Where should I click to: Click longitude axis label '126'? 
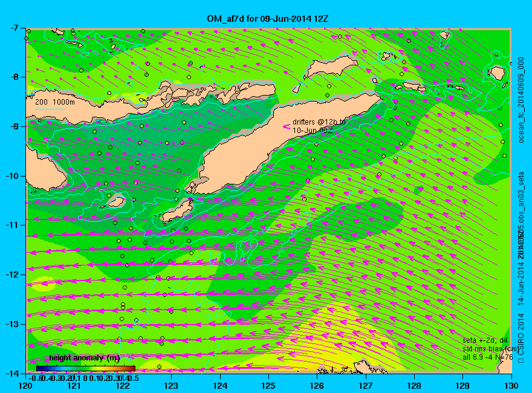[x=317, y=386]
